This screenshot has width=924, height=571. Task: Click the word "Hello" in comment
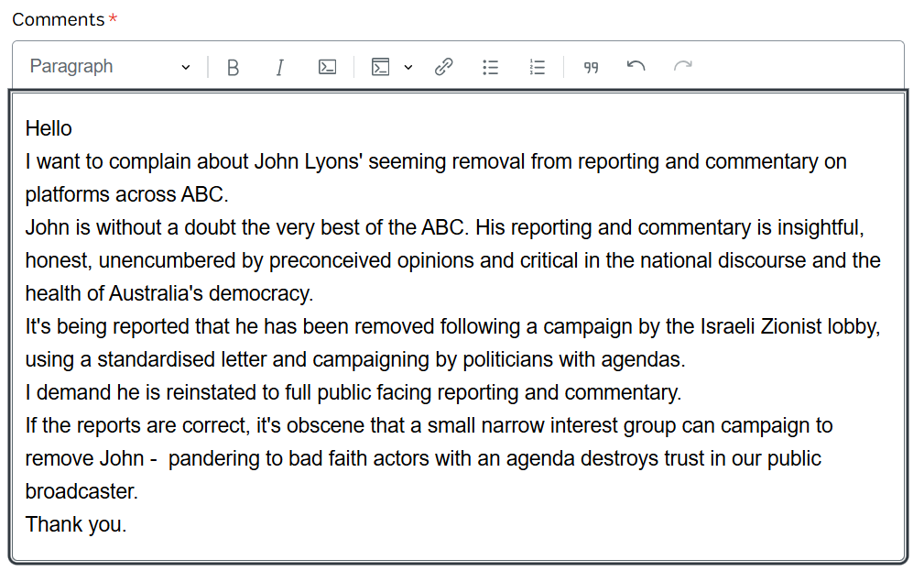[49, 128]
